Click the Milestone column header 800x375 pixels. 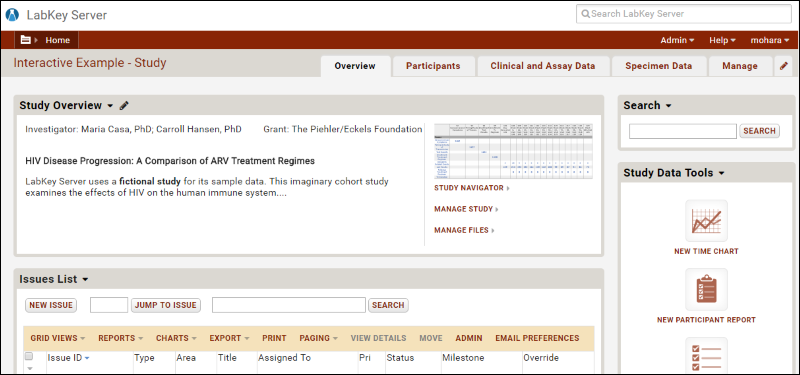463,358
